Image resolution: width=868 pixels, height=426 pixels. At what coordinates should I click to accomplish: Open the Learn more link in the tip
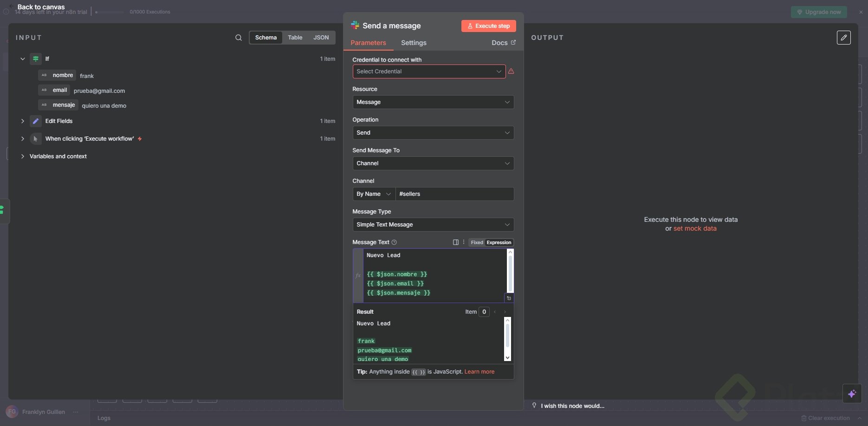pos(479,372)
